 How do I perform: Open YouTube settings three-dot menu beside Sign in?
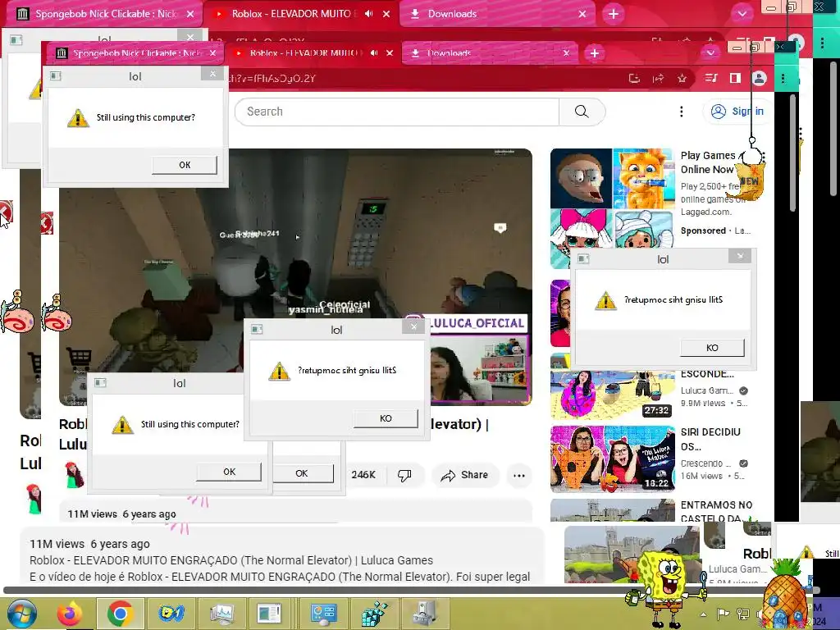pyautogui.click(x=682, y=112)
